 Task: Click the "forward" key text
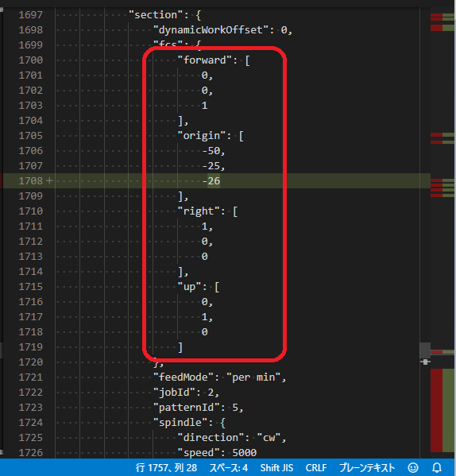[205, 60]
